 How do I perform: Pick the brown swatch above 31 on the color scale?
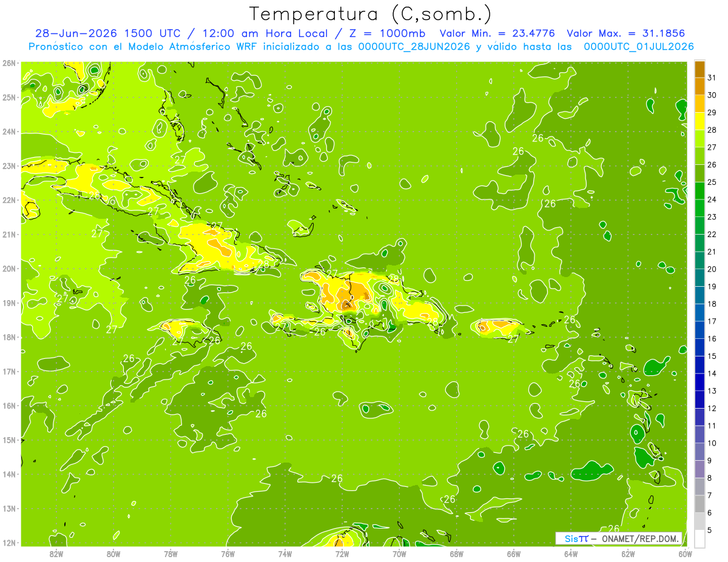699,70
